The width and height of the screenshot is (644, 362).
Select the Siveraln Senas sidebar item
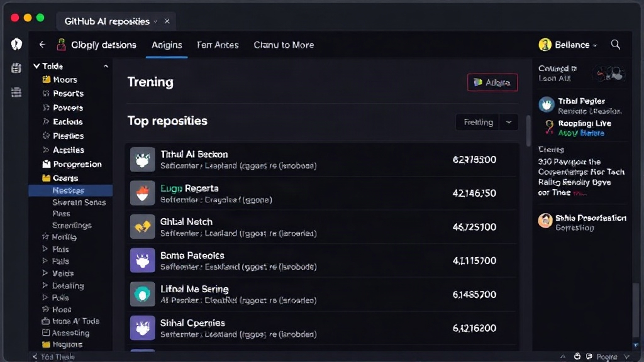click(79, 202)
